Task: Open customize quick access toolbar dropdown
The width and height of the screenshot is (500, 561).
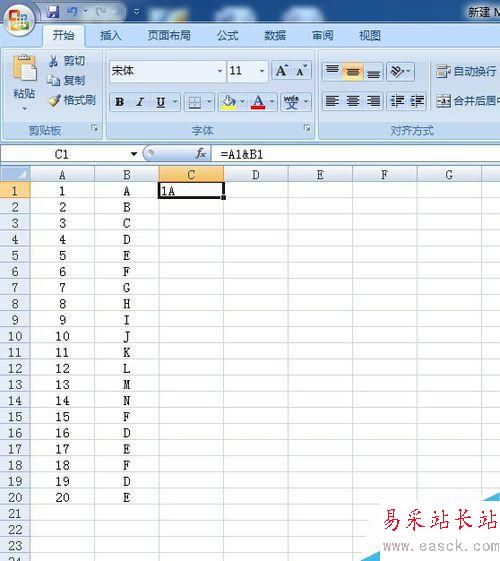Action: pos(137,12)
